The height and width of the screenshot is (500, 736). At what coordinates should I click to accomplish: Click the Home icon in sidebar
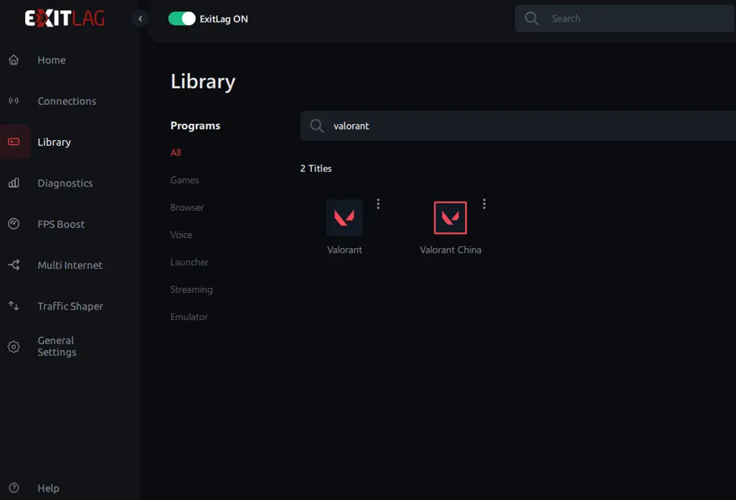pyautogui.click(x=14, y=60)
